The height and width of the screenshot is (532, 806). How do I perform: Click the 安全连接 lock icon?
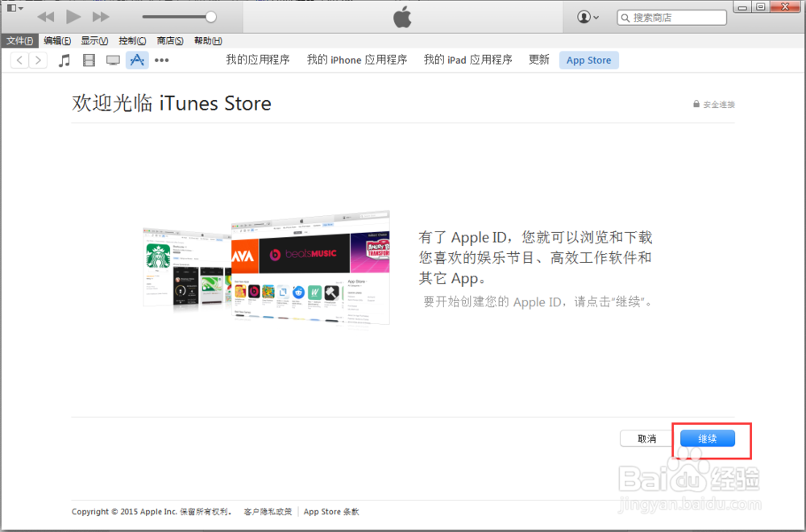point(696,104)
